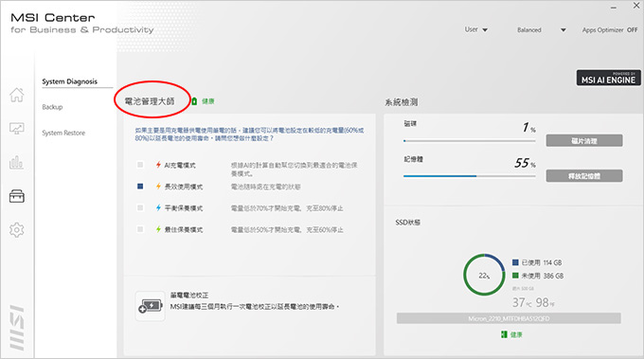This screenshot has height=359, width=644.
Task: Click the 系統檢測 heading
Action: [x=402, y=102]
